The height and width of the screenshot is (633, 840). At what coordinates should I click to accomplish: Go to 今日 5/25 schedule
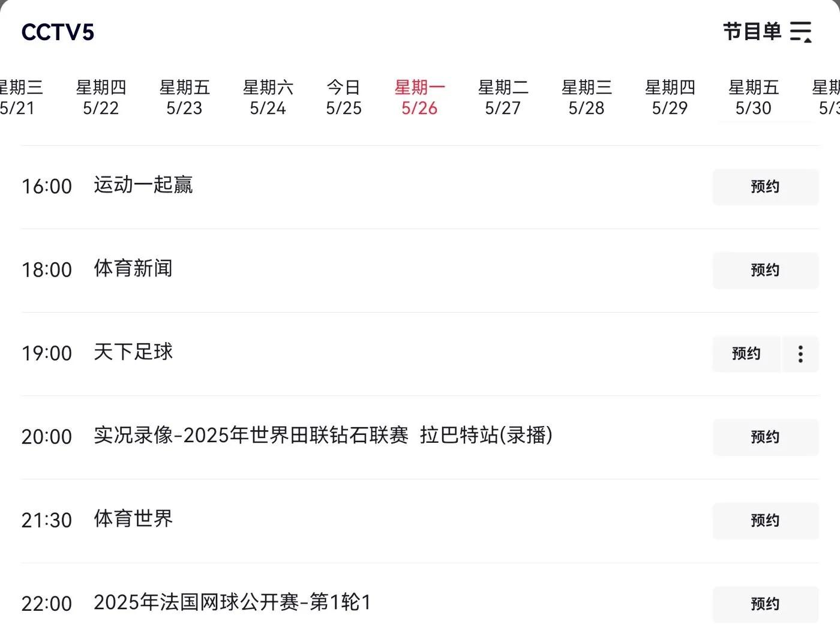tap(344, 97)
